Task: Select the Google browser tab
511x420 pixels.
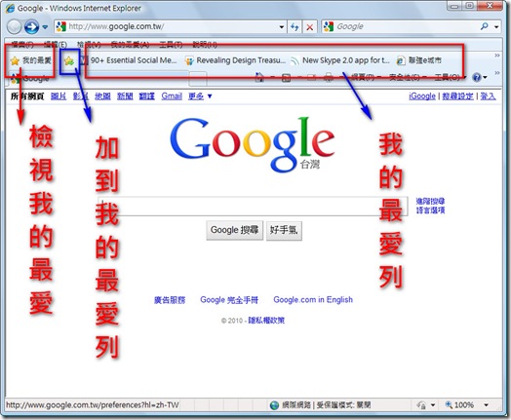Action: pyautogui.click(x=98, y=79)
